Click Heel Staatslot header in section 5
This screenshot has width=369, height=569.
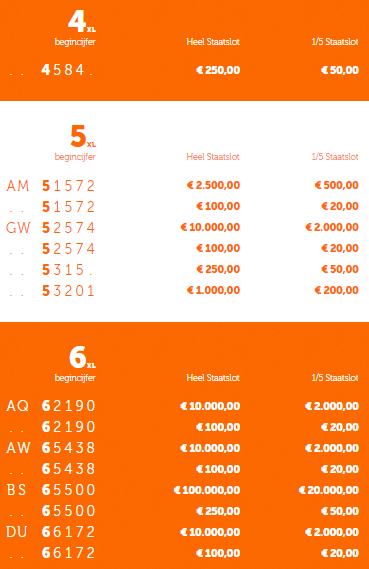[213, 157]
